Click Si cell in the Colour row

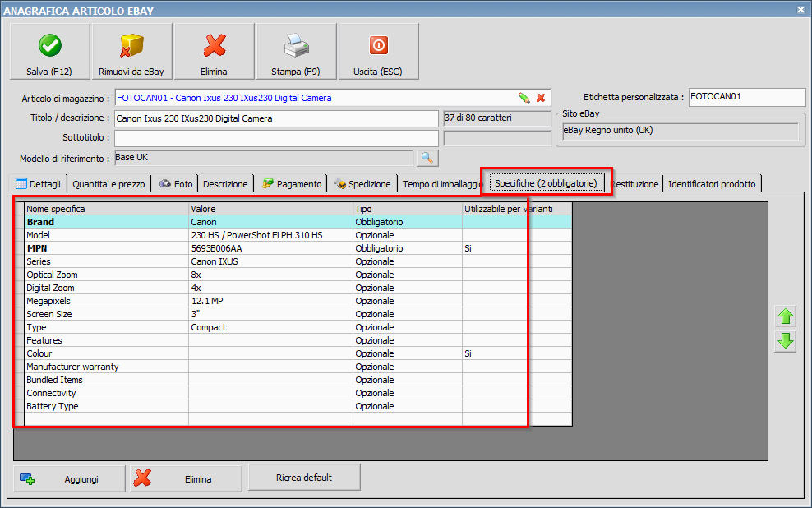click(517, 353)
